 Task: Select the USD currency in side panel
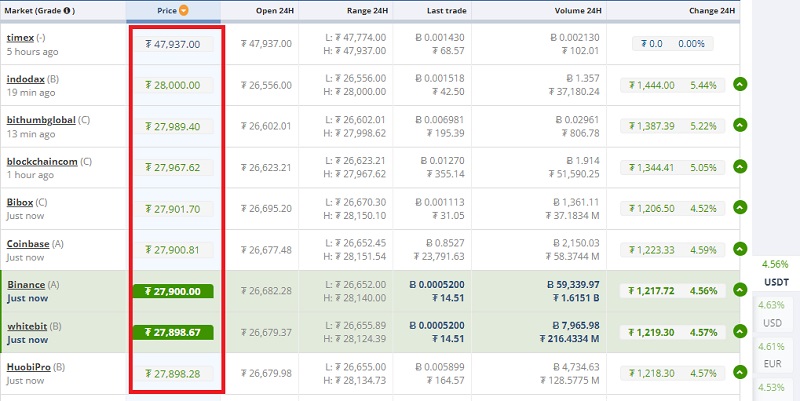772,323
